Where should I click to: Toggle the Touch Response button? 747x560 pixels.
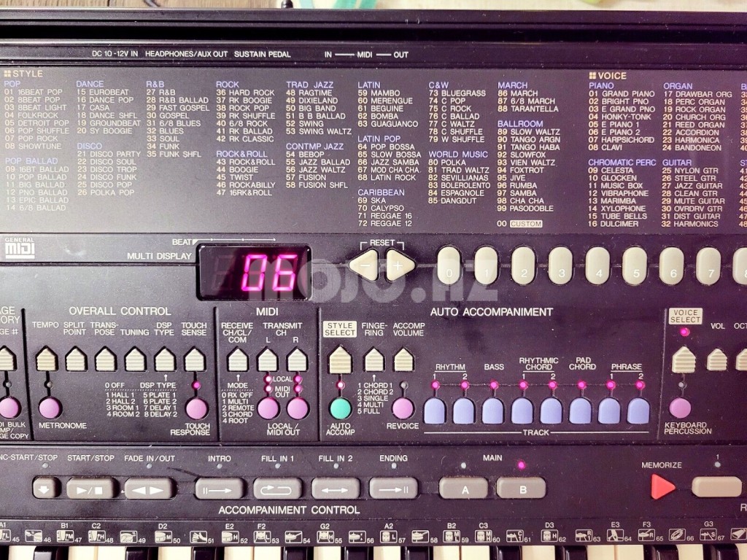196,408
